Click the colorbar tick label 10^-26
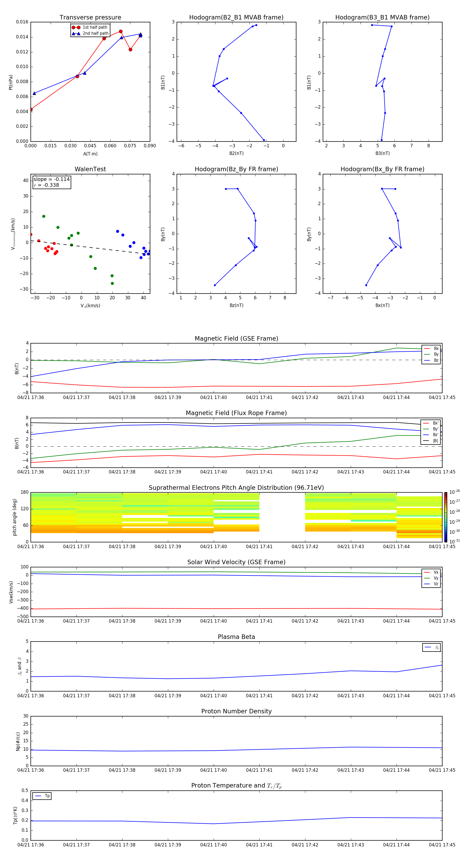The image size is (473, 868). click(x=455, y=492)
